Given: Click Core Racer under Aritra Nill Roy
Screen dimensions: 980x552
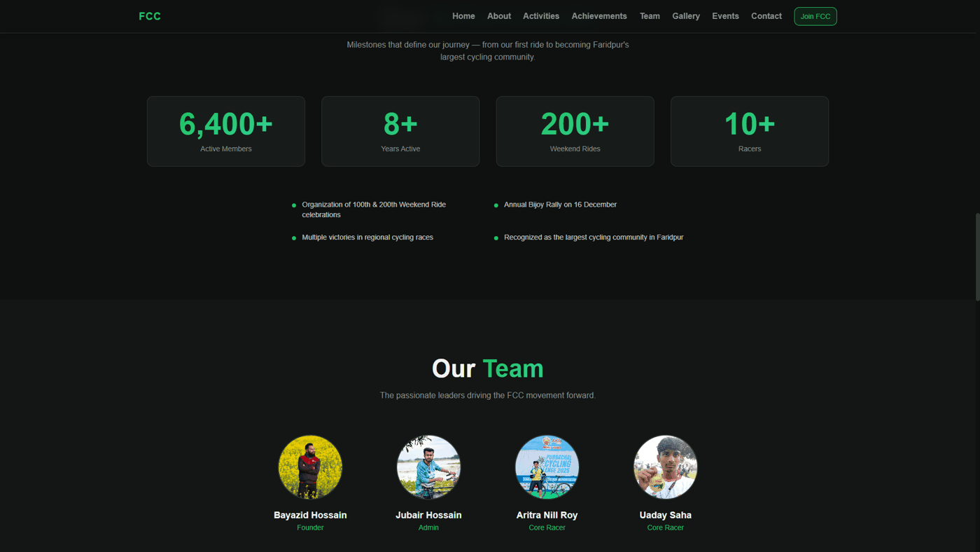Looking at the screenshot, I should [x=547, y=527].
